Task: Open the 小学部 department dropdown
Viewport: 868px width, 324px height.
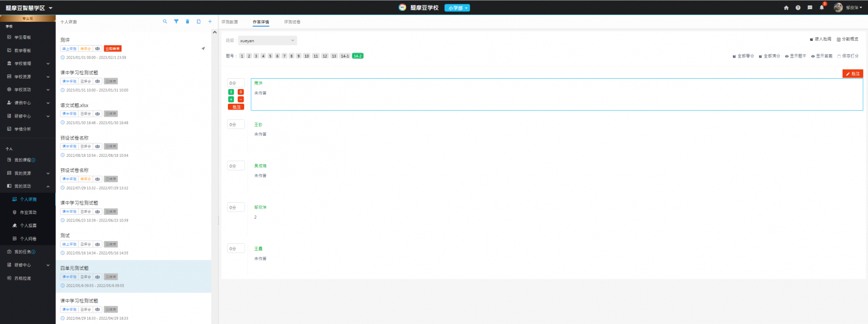Action: (x=457, y=8)
